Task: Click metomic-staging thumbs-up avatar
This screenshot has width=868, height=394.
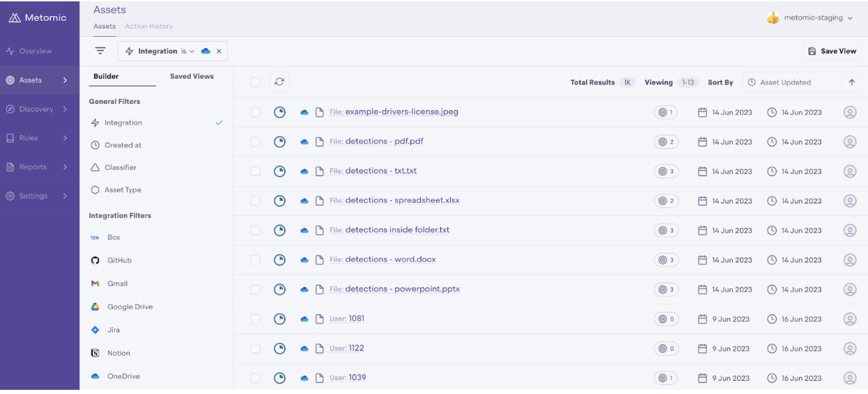Action: (x=773, y=18)
